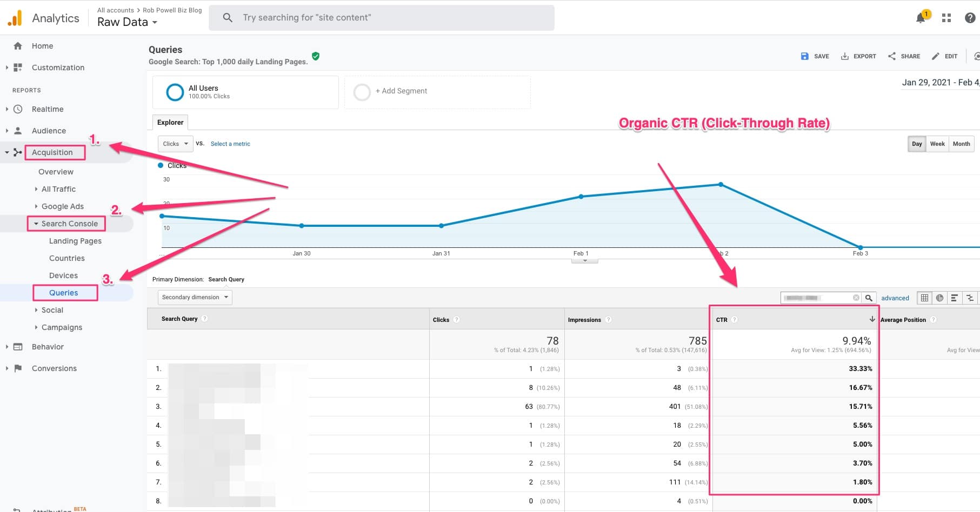The image size is (980, 512).
Task: Select a metric to compare
Action: pos(230,144)
